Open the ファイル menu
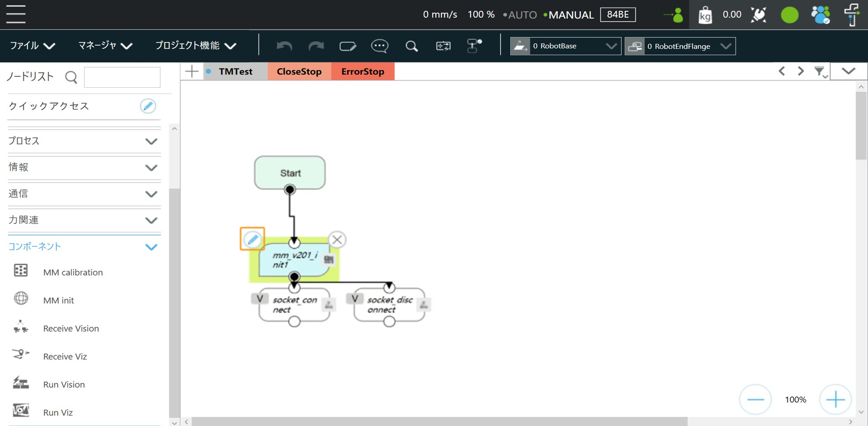 point(32,46)
